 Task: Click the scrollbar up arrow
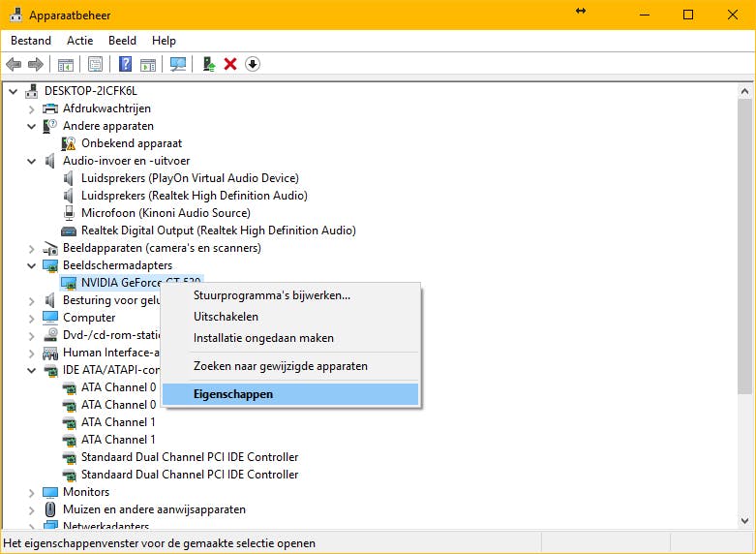(744, 91)
